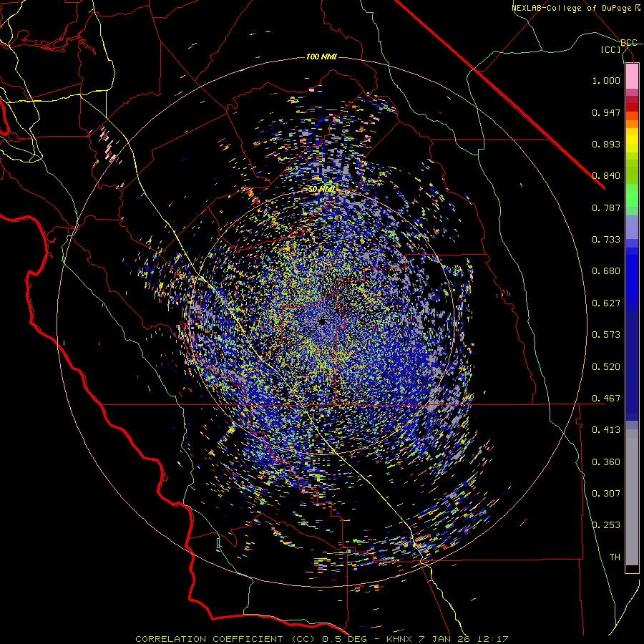Click the 0.680 scale value
The image size is (644, 644).
606,271
